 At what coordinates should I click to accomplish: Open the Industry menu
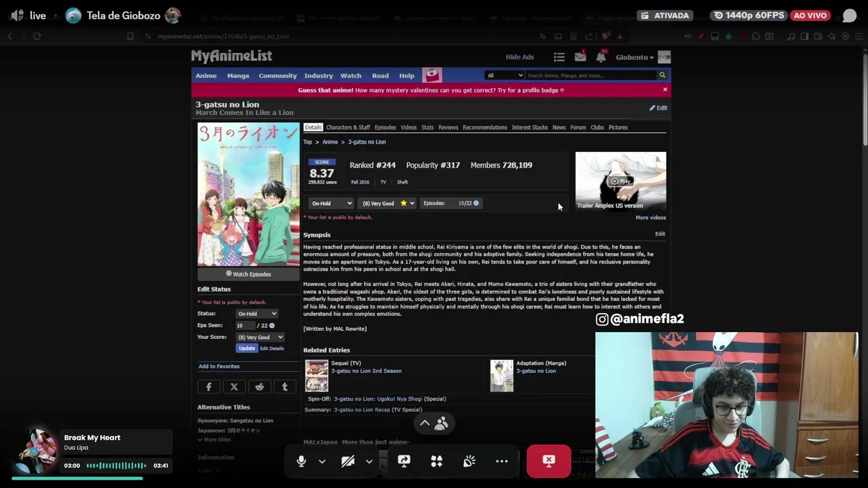coord(318,76)
